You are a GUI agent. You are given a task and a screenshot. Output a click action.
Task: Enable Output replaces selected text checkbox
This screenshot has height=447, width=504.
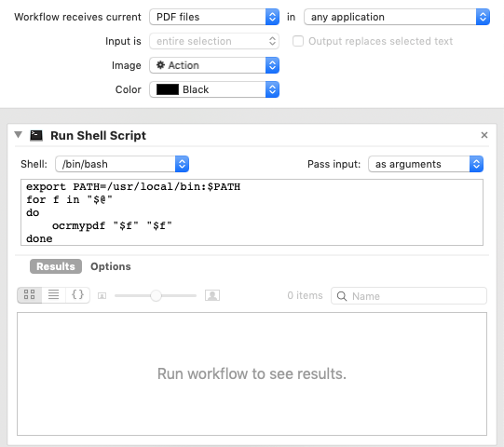click(298, 41)
